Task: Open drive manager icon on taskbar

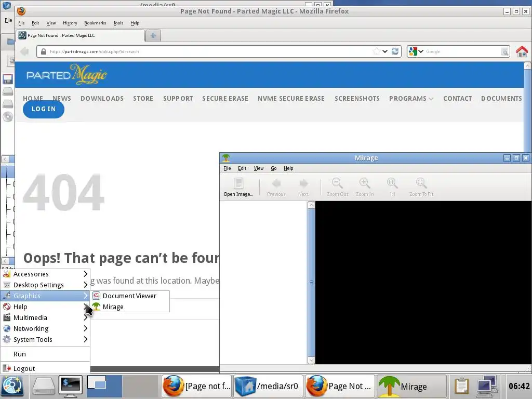Action: click(x=44, y=387)
